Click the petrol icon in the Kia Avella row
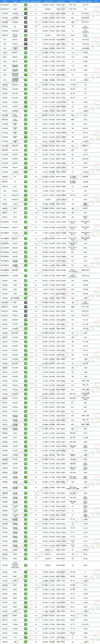 pos(26,191)
